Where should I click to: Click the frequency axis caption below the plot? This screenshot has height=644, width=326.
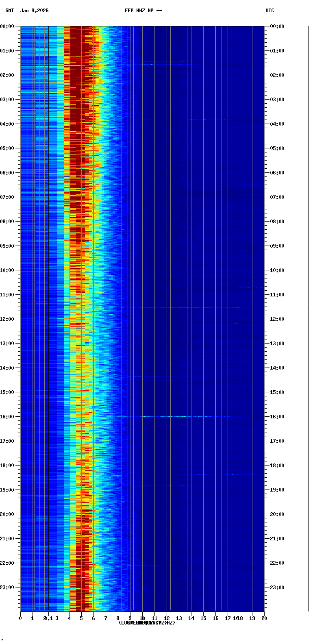[x=147, y=623]
